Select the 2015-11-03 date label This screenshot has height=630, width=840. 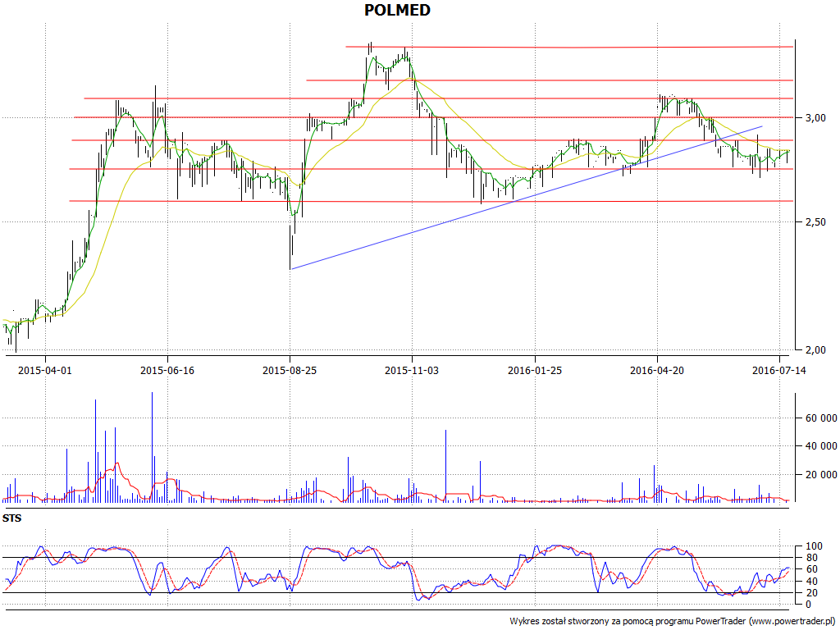tap(412, 370)
